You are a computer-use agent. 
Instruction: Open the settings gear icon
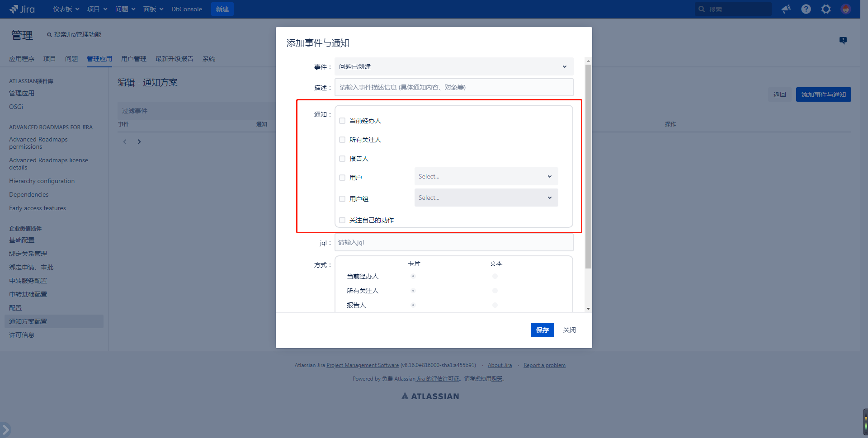tap(826, 9)
